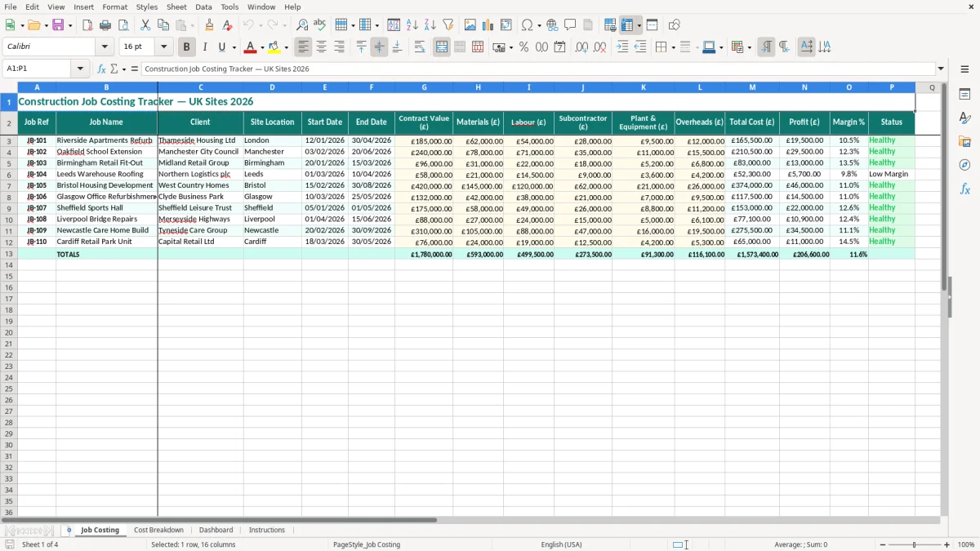Open Function Wizard fx icon
Screen dimensions: 980x551
[x=101, y=69]
